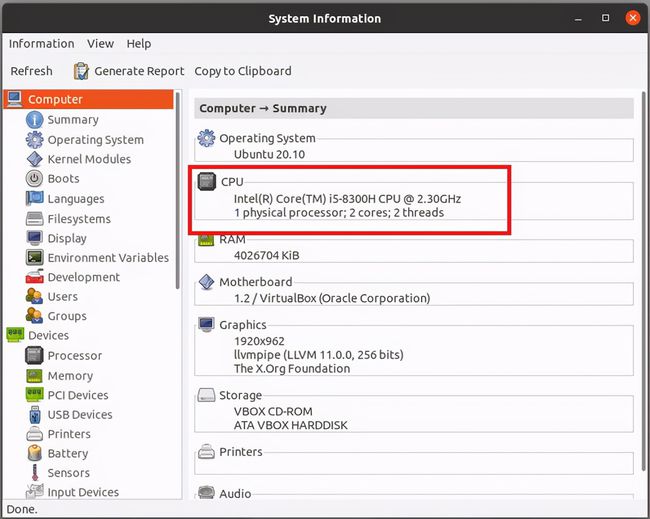
Task: Click the sidebar vertical scrollbar
Action: [x=177, y=190]
